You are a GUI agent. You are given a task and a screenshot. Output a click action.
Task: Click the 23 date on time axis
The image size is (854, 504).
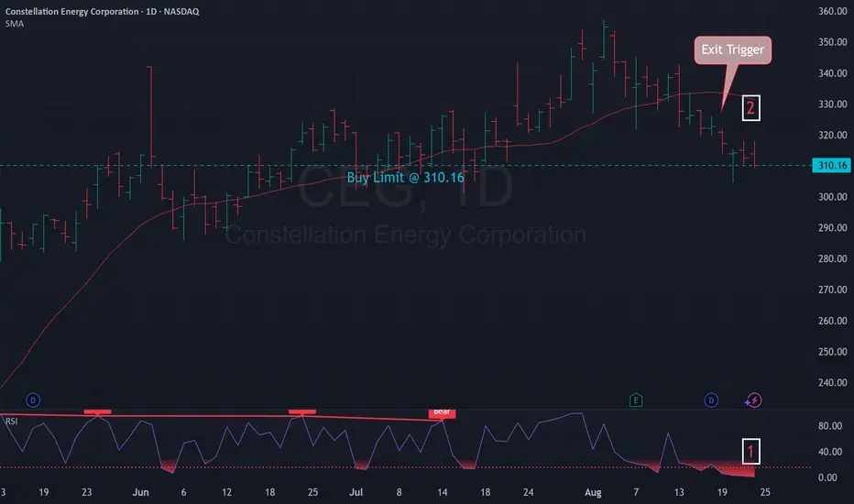click(x=87, y=493)
